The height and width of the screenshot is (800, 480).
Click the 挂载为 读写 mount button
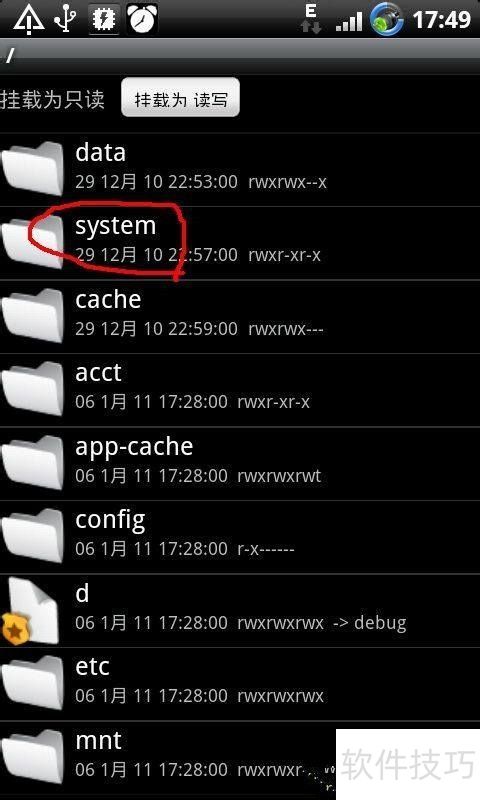pos(180,98)
